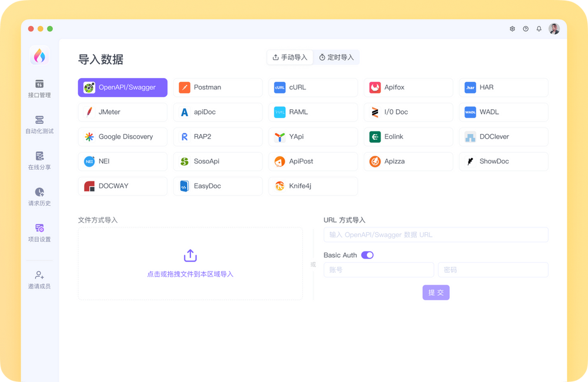Open 自动化测试 in the sidebar

tap(39, 125)
